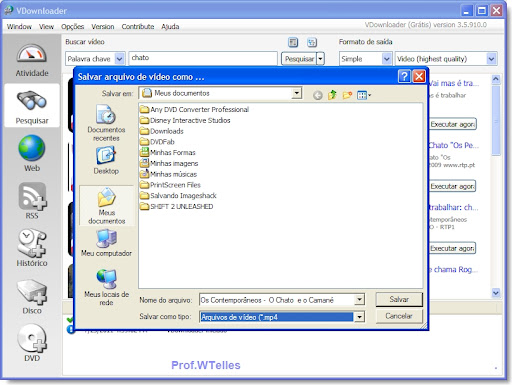The image size is (512, 385).
Task: Open the RSS feed section
Action: click(32, 201)
